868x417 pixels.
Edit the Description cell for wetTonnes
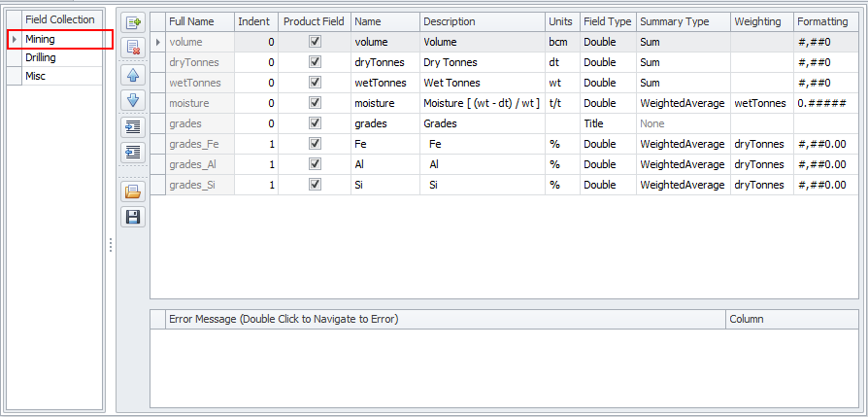pyautogui.click(x=482, y=83)
